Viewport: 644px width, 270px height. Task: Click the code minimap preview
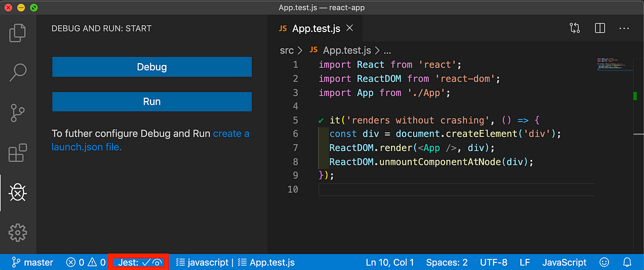[x=614, y=65]
